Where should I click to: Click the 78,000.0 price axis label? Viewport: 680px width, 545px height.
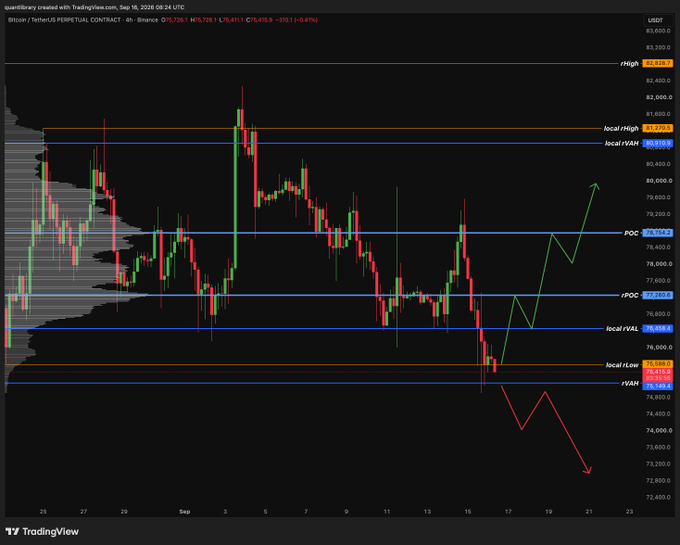[x=658, y=264]
